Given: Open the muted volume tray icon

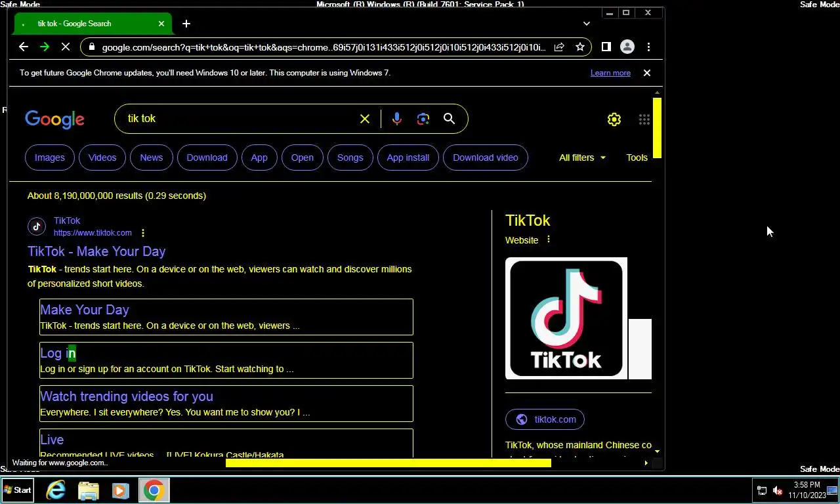Looking at the screenshot, I should click(778, 490).
